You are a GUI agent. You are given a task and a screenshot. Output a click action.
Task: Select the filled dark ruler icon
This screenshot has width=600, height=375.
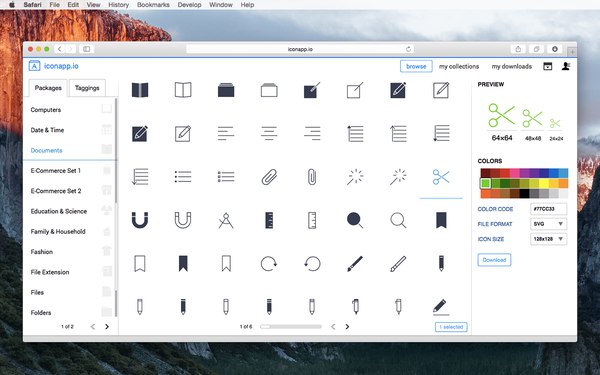point(269,220)
